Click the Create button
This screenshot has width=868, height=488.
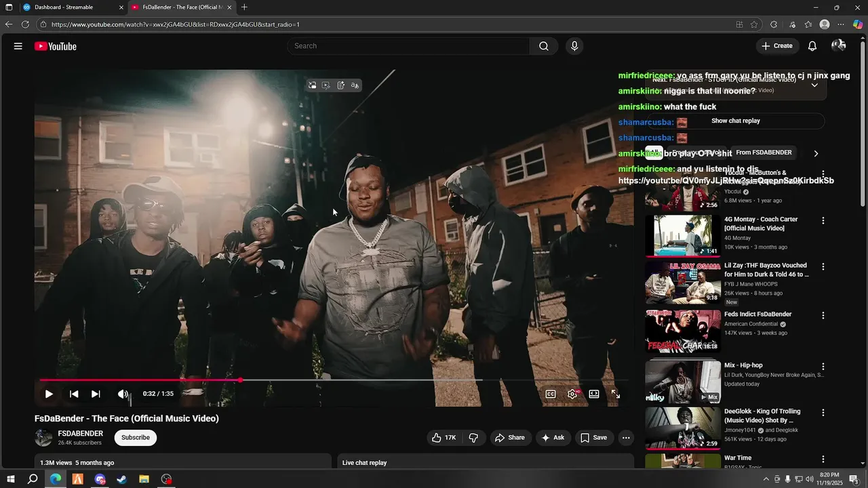point(777,46)
